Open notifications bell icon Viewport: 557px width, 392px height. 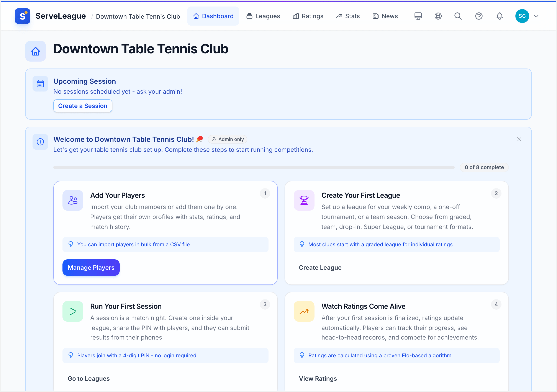tap(500, 16)
